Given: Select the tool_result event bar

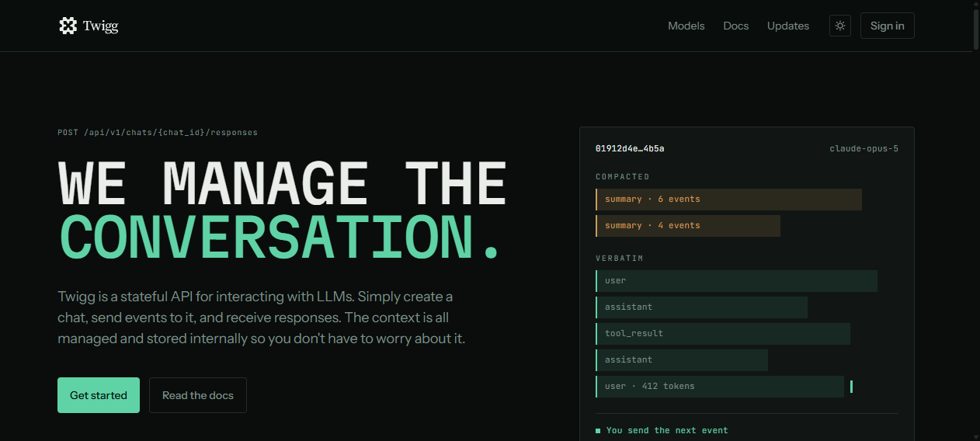Looking at the screenshot, I should point(723,333).
